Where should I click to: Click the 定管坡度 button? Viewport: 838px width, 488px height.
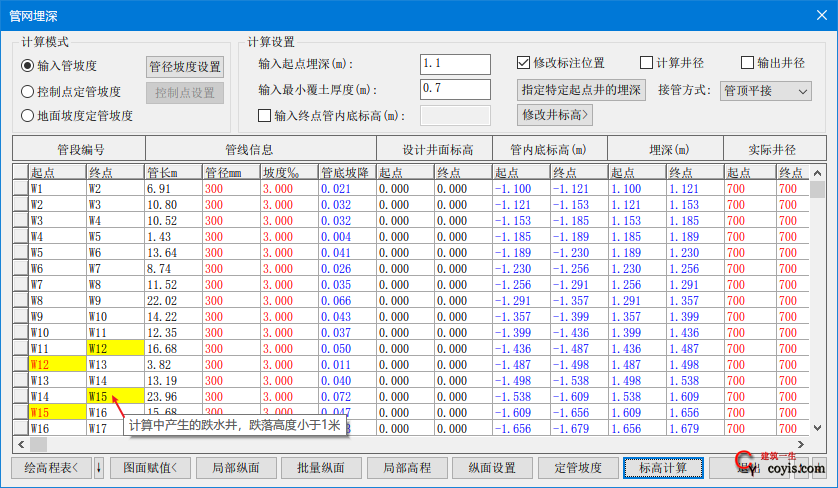(x=578, y=468)
